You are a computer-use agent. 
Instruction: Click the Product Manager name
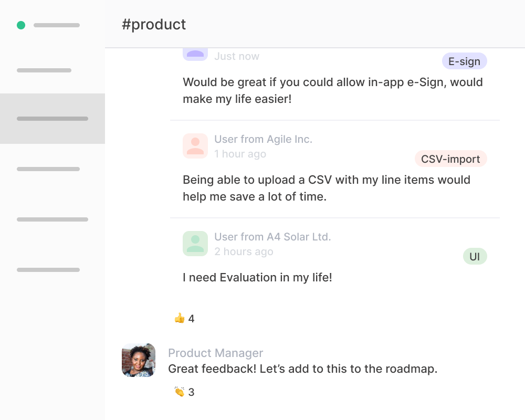(x=215, y=353)
